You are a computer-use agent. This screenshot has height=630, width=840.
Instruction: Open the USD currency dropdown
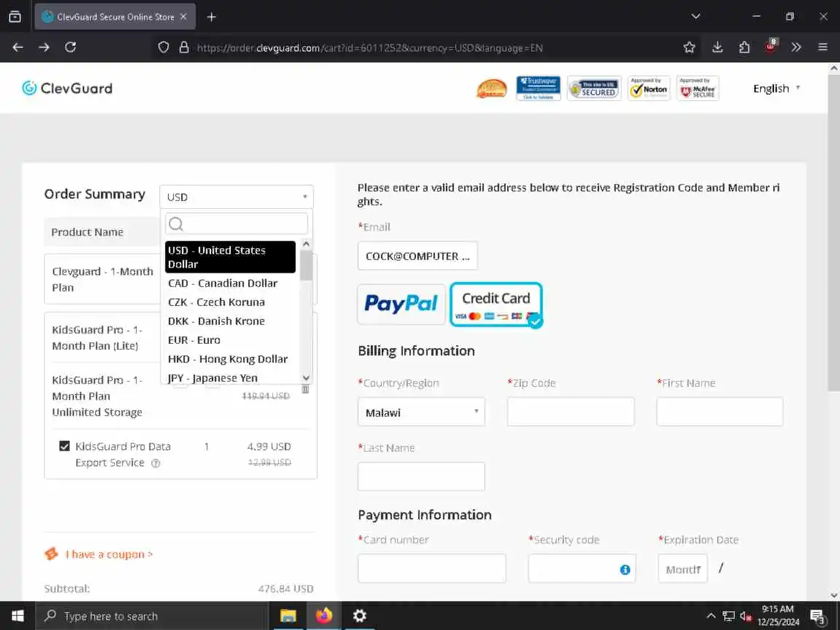[236, 197]
